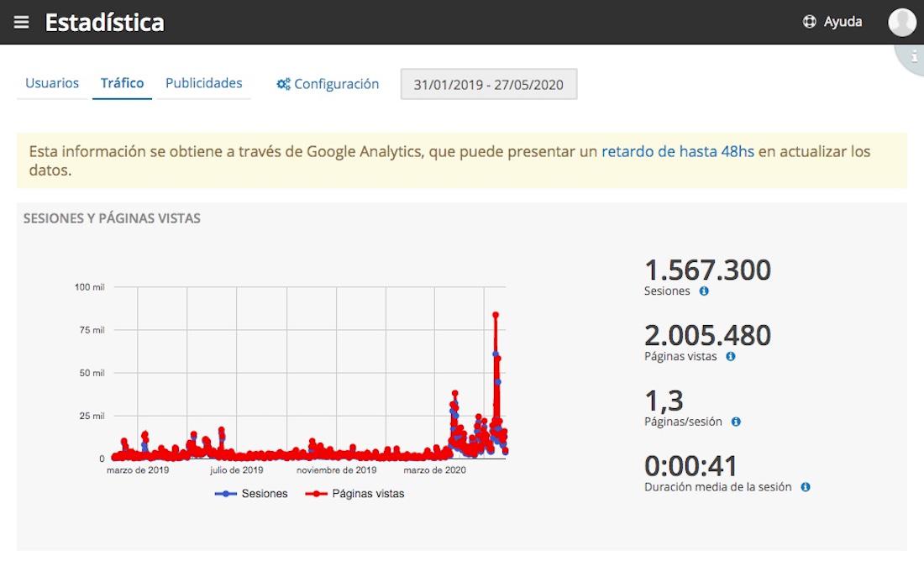Select the Tráfico tab
Viewport: 924px width, 561px height.
[x=122, y=83]
